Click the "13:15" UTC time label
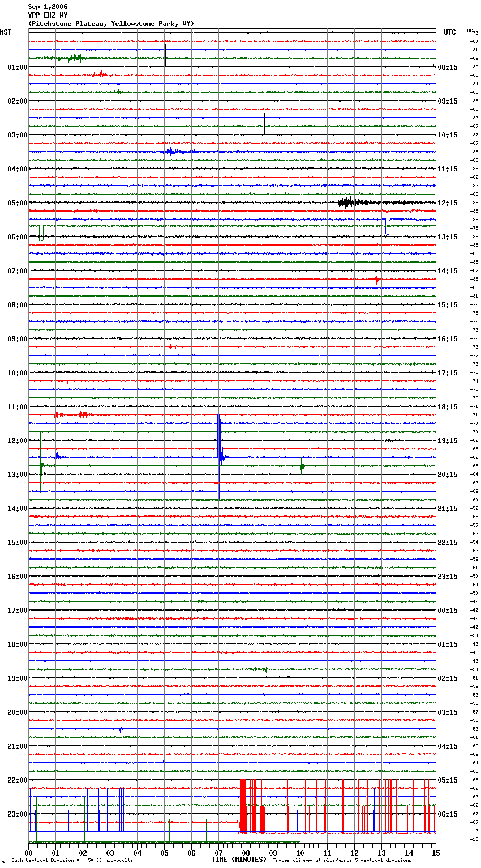The image size is (481, 868). [448, 237]
